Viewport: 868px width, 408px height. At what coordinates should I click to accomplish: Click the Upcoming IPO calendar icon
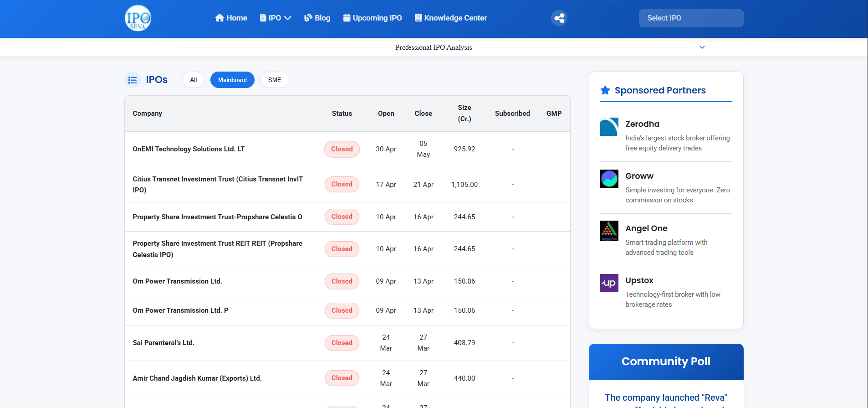pos(347,18)
